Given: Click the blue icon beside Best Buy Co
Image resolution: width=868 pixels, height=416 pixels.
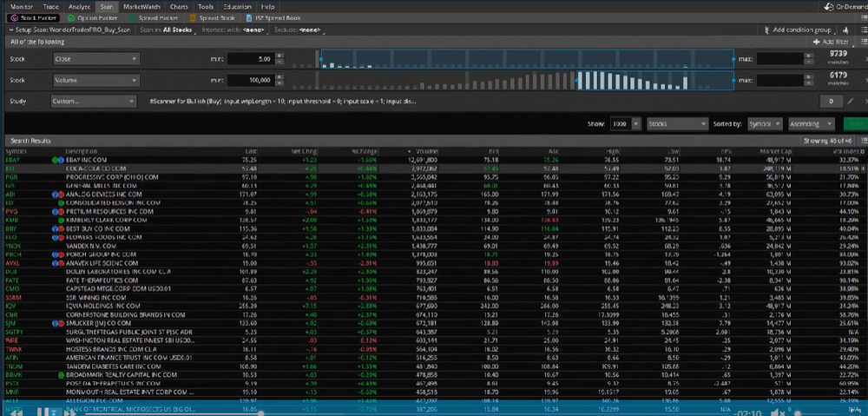Looking at the screenshot, I should (55, 228).
